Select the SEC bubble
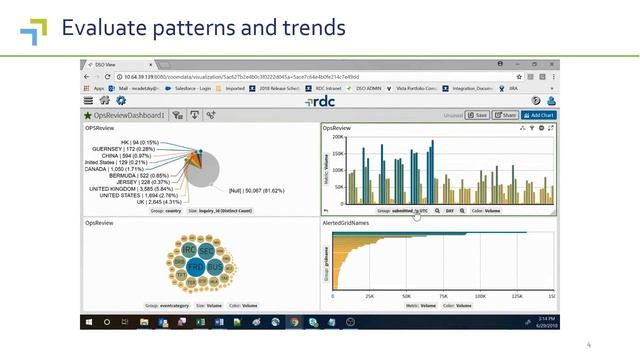 (x=206, y=251)
